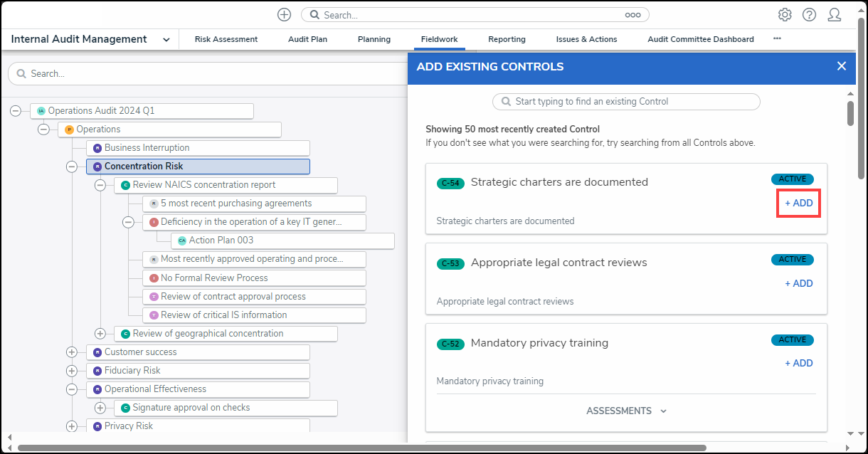The height and width of the screenshot is (454, 868).
Task: Click the C-54 control badge
Action: (450, 183)
